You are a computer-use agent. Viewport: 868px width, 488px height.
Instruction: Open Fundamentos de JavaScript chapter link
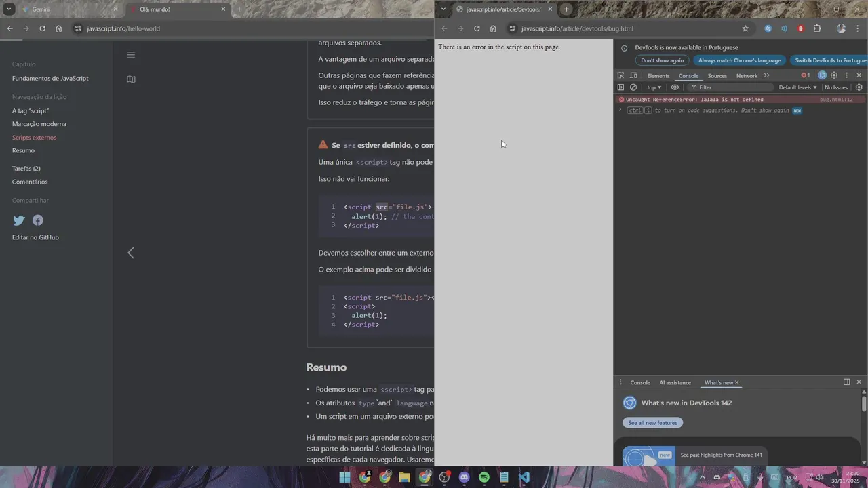(x=50, y=79)
